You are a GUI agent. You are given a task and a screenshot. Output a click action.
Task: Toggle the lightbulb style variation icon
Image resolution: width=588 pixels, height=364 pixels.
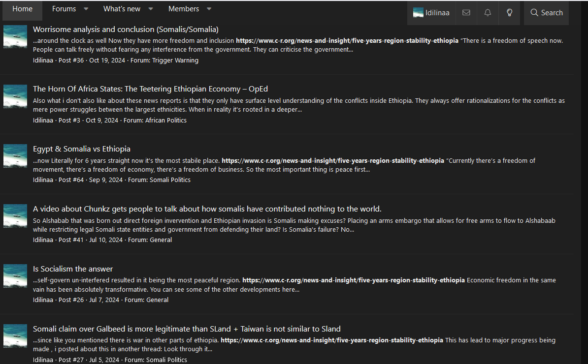click(509, 13)
